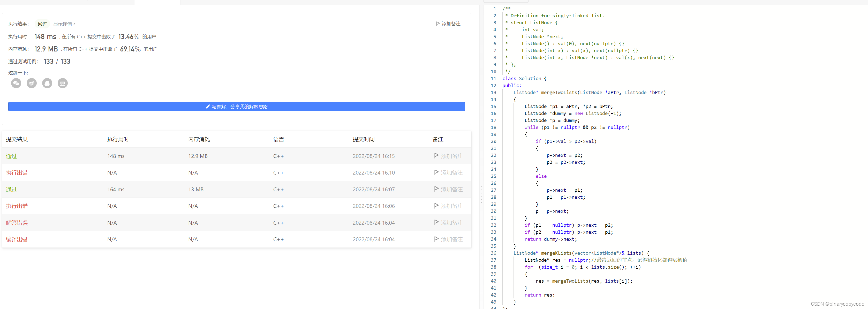Click the 148 ms cell in table

pyautogui.click(x=116, y=156)
